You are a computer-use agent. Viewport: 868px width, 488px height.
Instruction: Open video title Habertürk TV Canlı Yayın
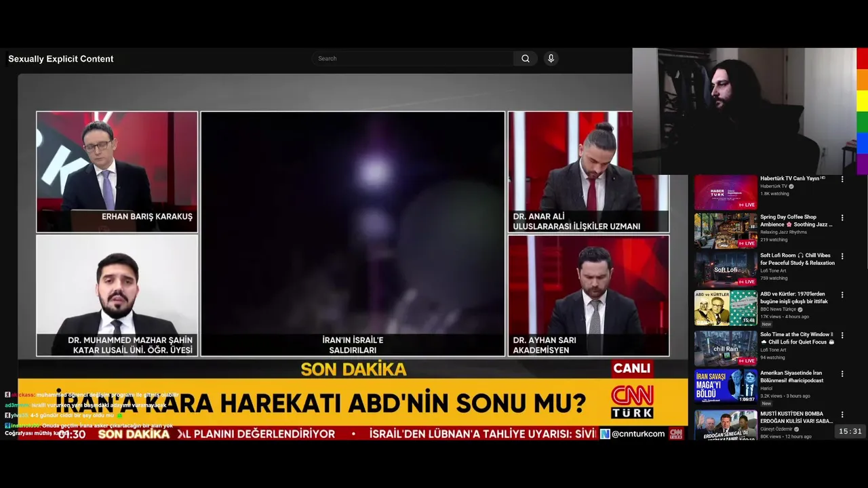click(793, 178)
